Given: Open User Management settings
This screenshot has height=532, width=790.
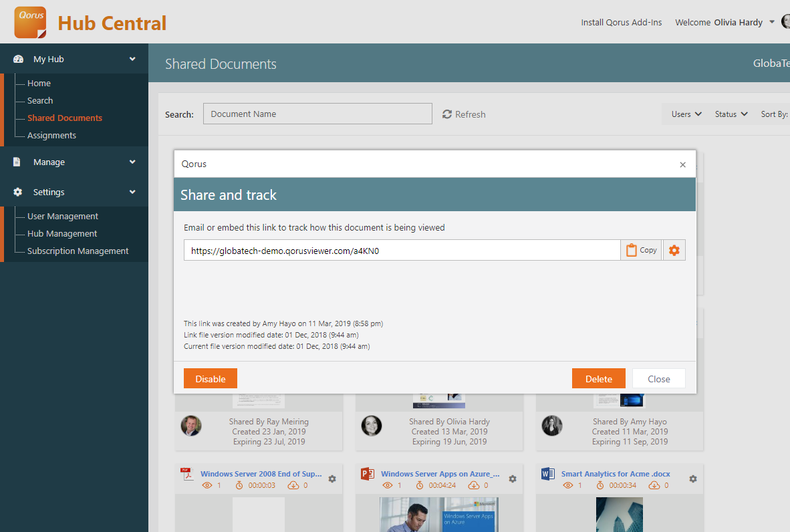Looking at the screenshot, I should pyautogui.click(x=62, y=216).
